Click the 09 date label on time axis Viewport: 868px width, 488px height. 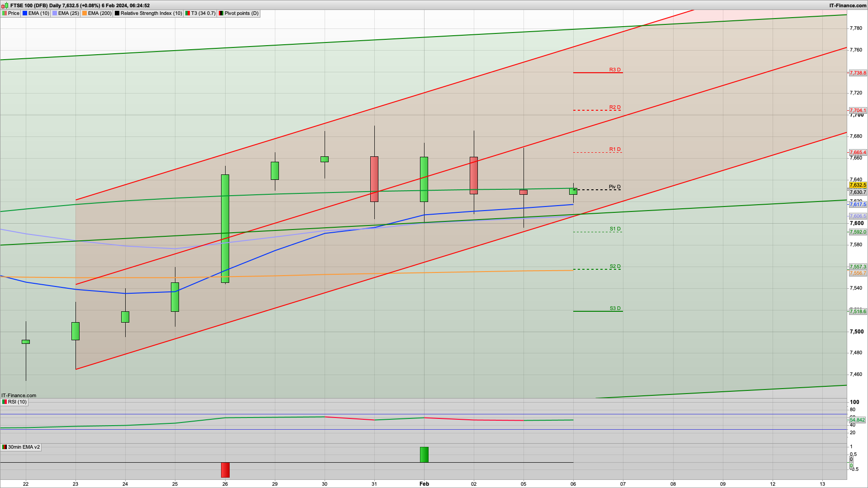(x=723, y=484)
